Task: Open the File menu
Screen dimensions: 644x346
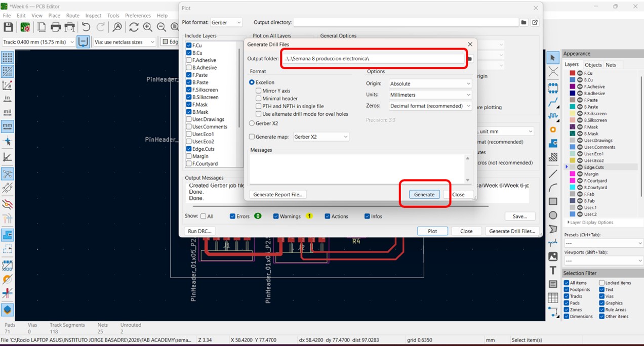Action: 7,16
